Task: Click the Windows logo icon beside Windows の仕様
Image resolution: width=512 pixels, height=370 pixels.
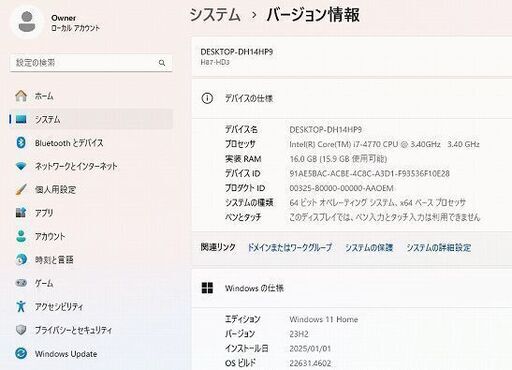Action: [207, 288]
